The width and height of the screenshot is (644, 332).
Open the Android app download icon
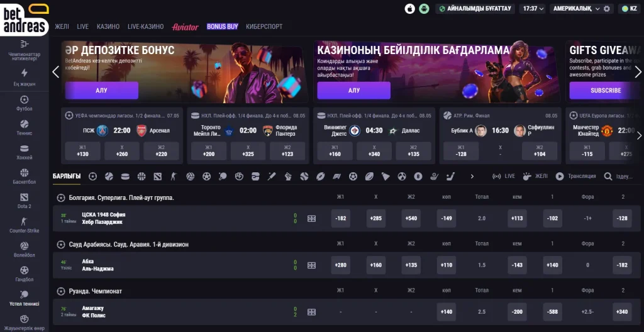click(424, 9)
